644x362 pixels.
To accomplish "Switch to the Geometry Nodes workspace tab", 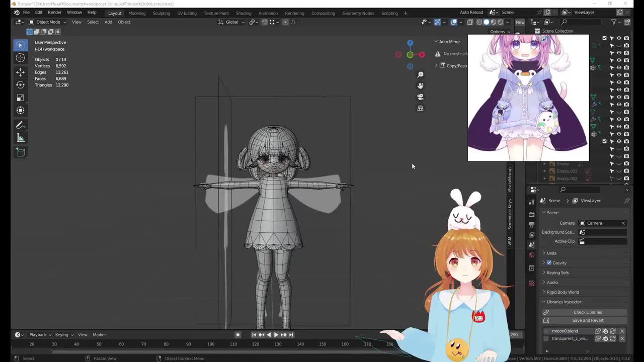I will [358, 13].
